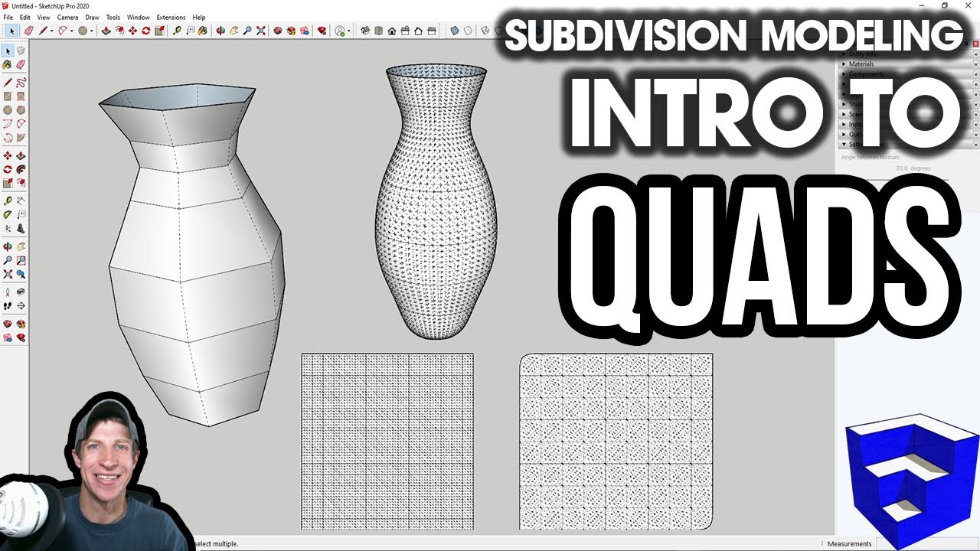
Task: Toggle X-ray face style
Action: coord(454,31)
